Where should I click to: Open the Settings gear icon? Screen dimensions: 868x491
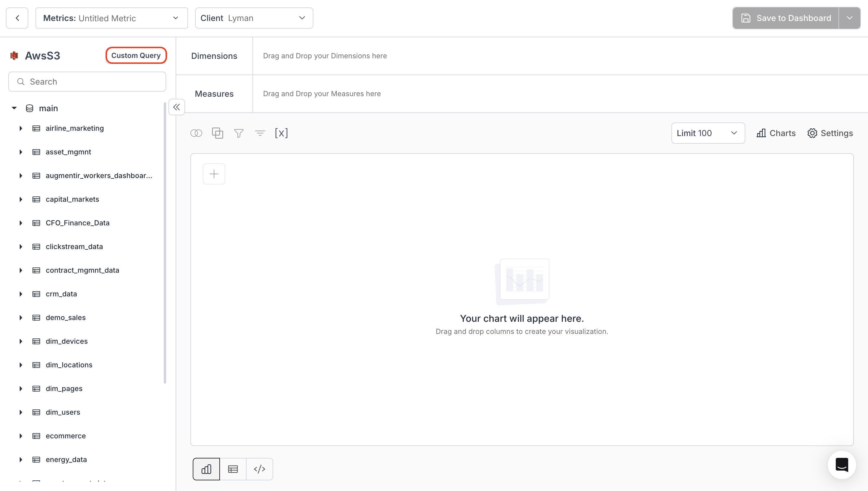pyautogui.click(x=830, y=133)
